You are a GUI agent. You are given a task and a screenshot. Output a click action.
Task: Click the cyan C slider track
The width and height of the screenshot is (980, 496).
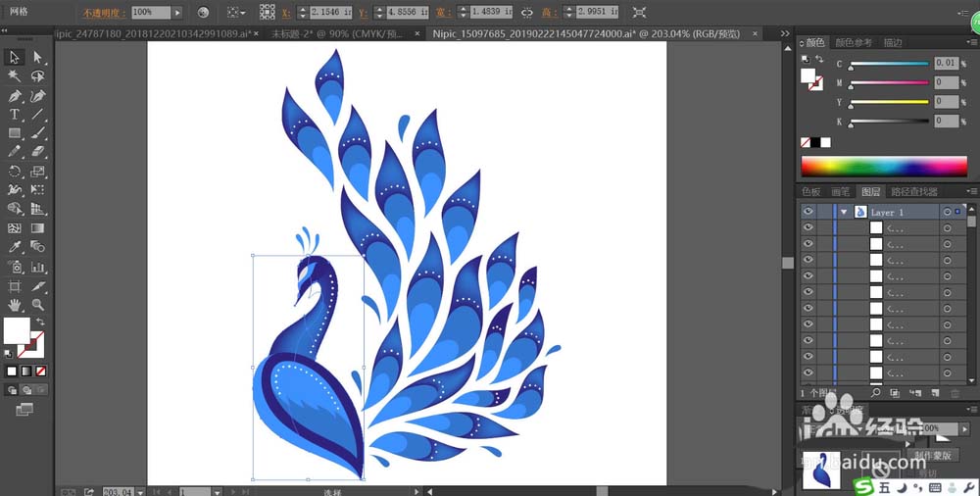pyautogui.click(x=888, y=63)
